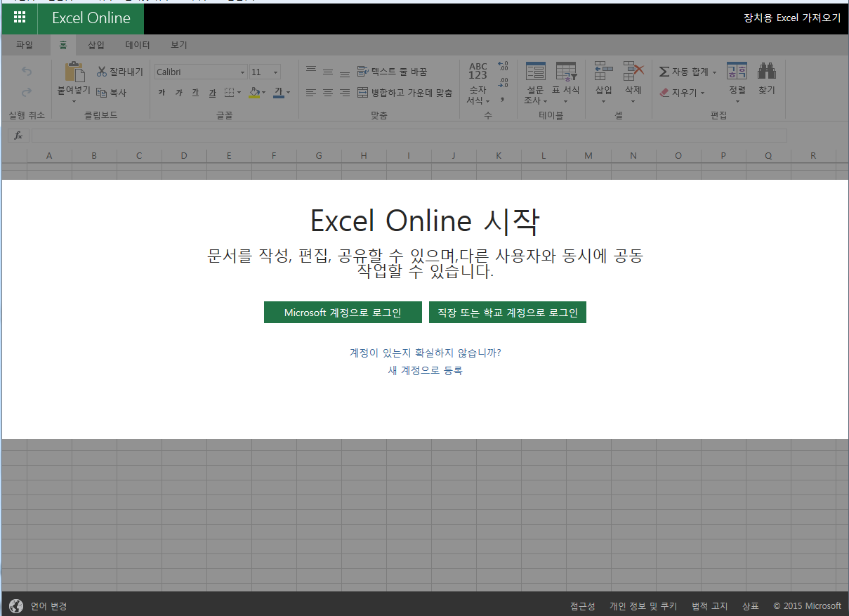Pick the yellow fill color bucket
849x616 pixels.
[x=254, y=92]
